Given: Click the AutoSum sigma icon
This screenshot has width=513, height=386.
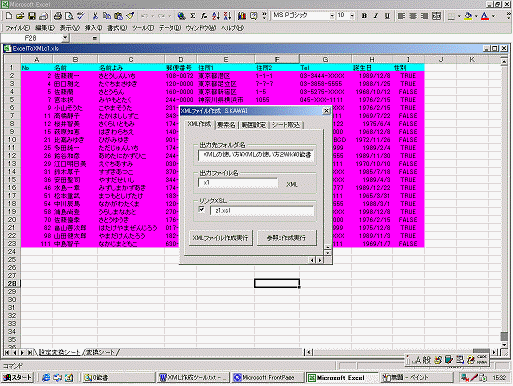Looking at the screenshot, I should pos(193,16).
